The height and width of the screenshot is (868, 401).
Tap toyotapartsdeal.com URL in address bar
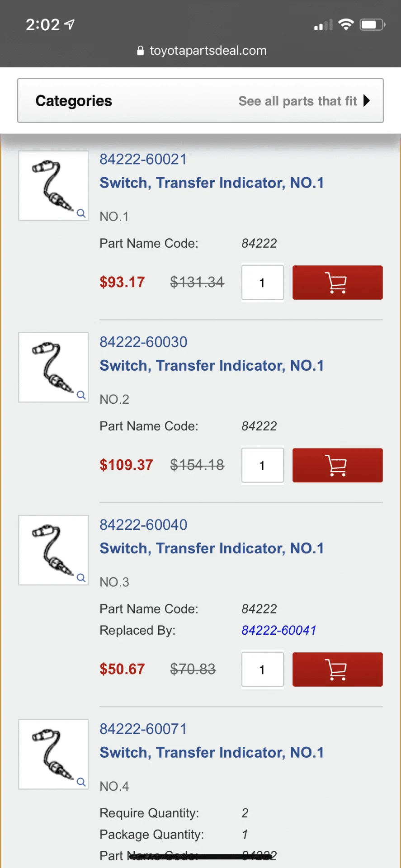[208, 51]
